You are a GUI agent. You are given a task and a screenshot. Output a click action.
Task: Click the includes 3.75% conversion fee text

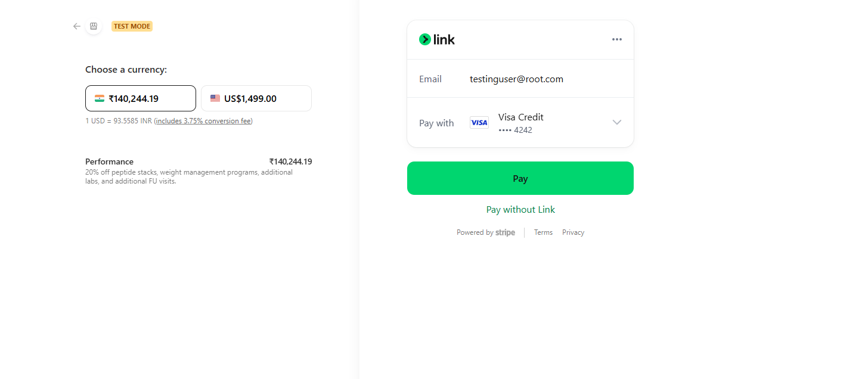tap(203, 121)
